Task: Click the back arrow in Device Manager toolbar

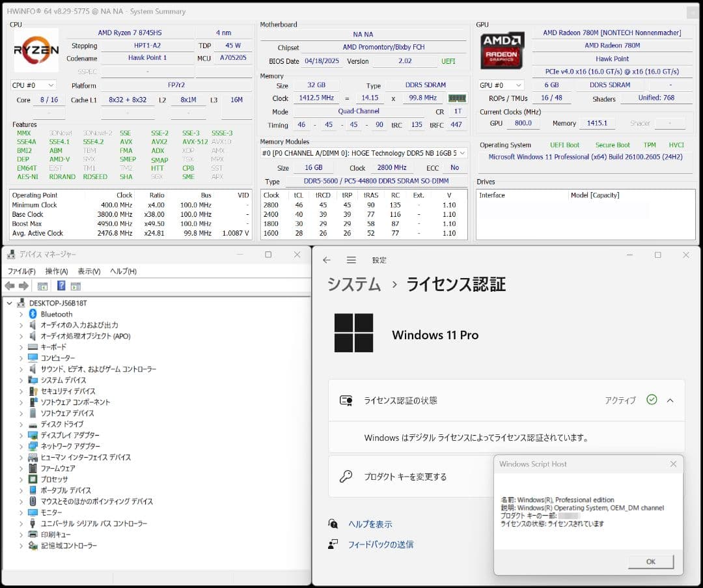Action: click(x=10, y=287)
